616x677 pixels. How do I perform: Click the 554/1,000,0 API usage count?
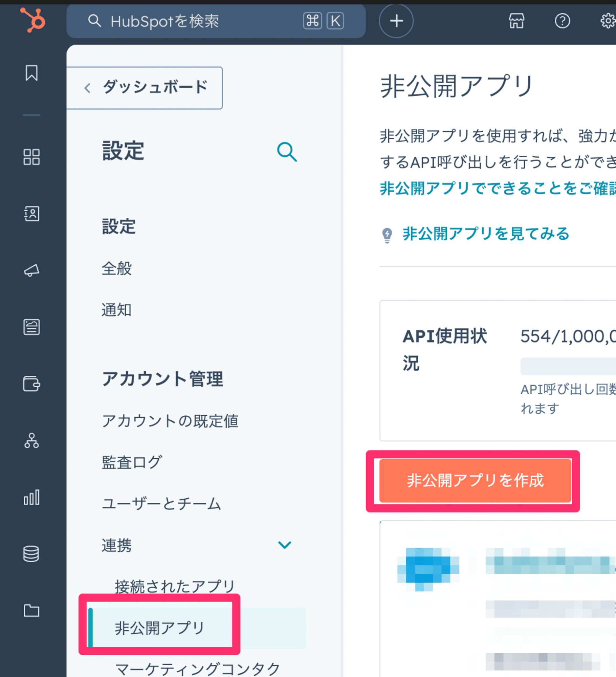tap(568, 336)
